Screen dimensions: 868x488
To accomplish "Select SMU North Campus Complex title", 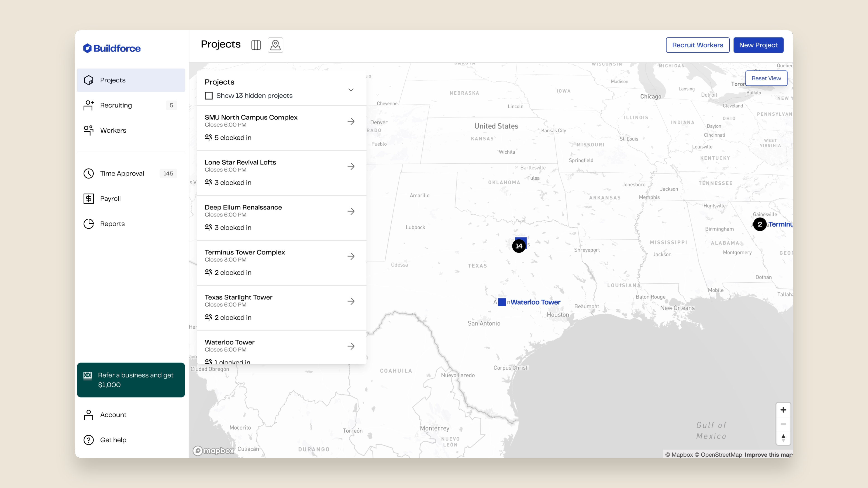I will [251, 117].
